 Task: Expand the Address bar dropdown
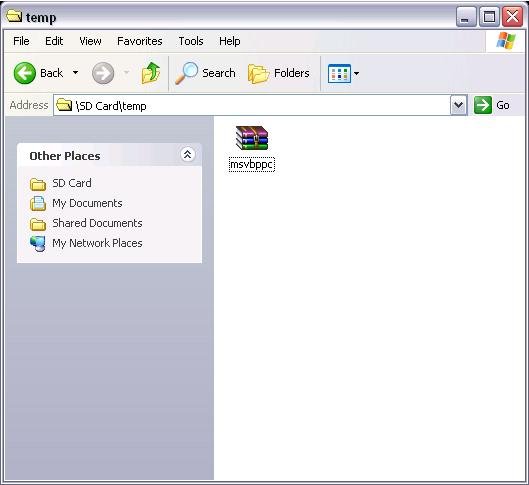point(458,105)
